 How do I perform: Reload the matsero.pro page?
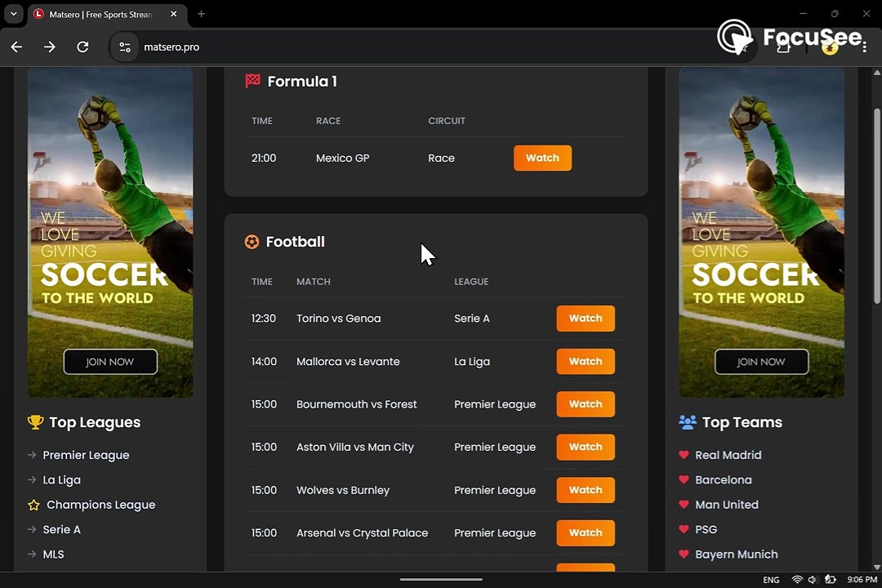[82, 47]
